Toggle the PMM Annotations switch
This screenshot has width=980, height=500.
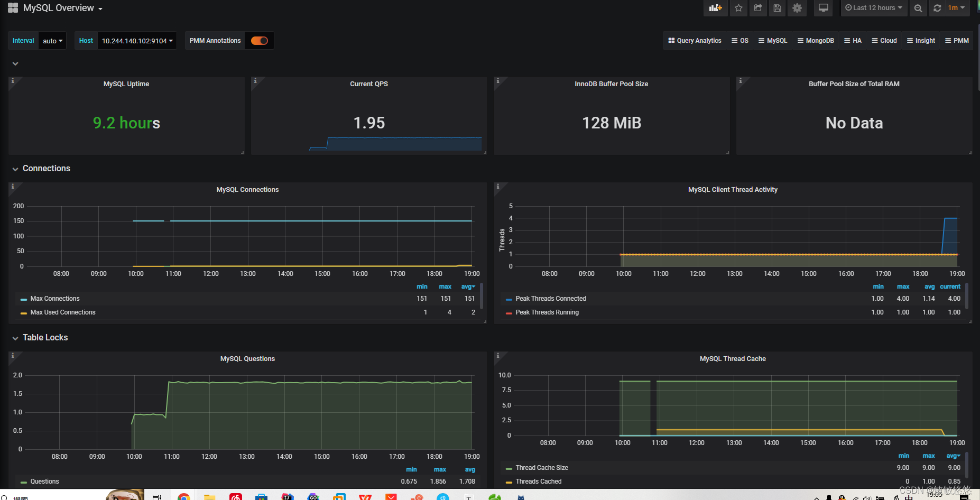tap(260, 41)
